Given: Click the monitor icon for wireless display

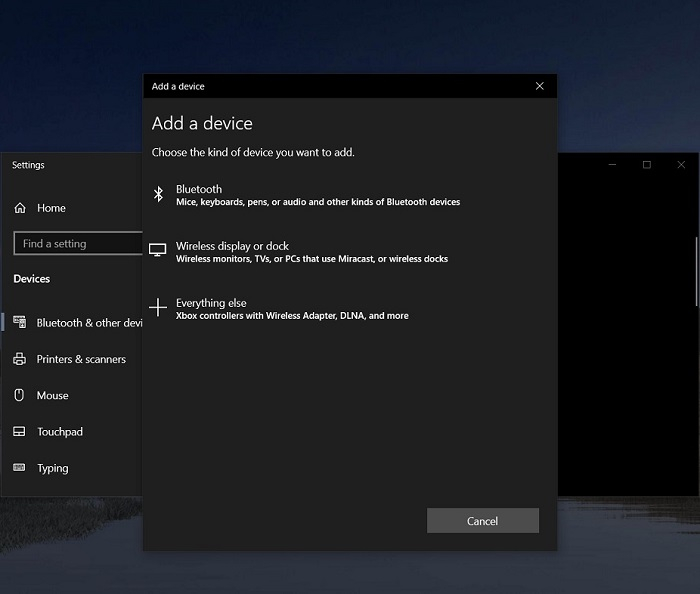Looking at the screenshot, I should [x=158, y=251].
